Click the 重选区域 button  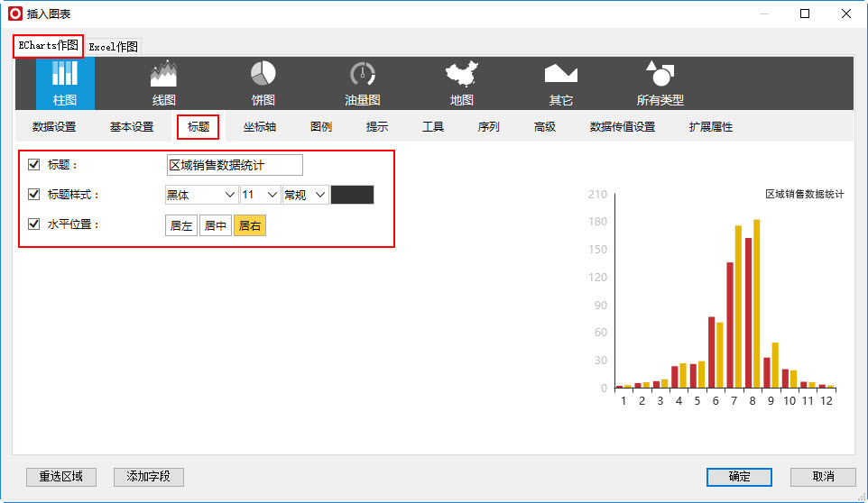point(61,477)
